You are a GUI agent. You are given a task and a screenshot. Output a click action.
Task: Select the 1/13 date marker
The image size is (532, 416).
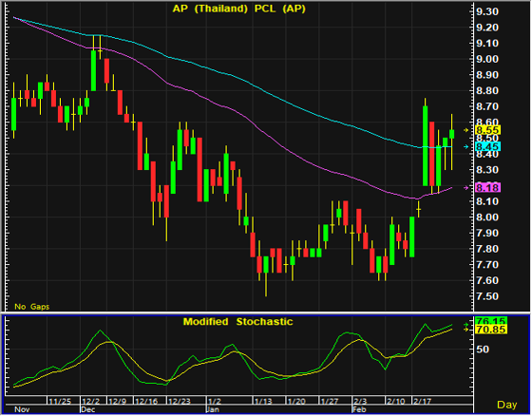263,401
